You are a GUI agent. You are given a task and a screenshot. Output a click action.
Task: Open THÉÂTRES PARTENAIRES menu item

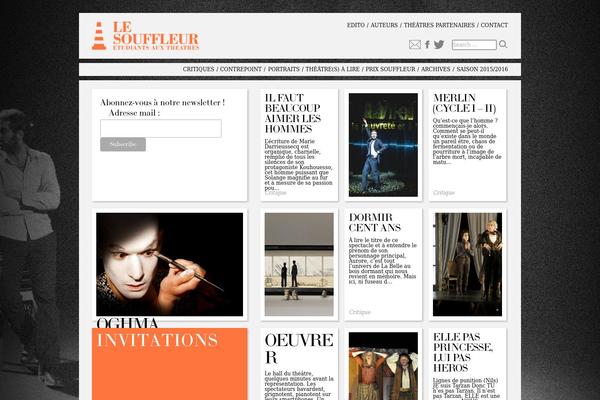tap(439, 25)
